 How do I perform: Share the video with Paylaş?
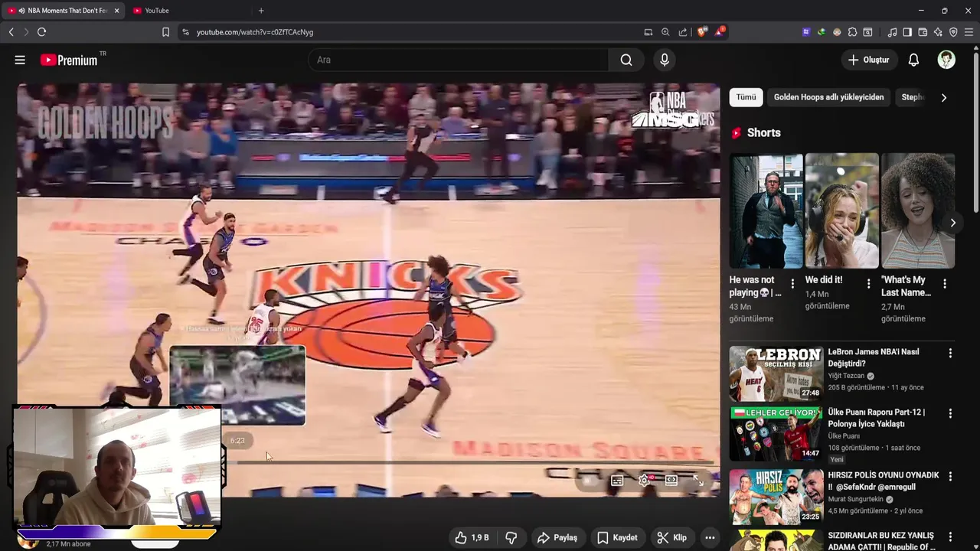point(557,538)
